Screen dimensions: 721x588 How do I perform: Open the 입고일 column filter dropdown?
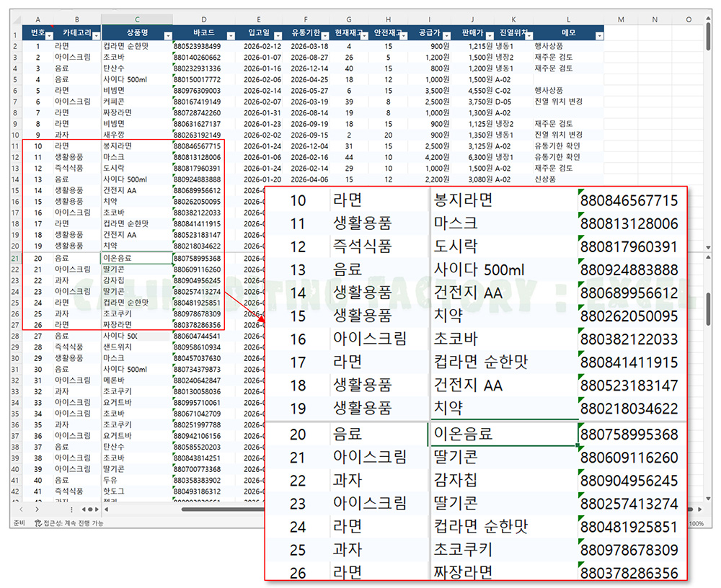(278, 35)
